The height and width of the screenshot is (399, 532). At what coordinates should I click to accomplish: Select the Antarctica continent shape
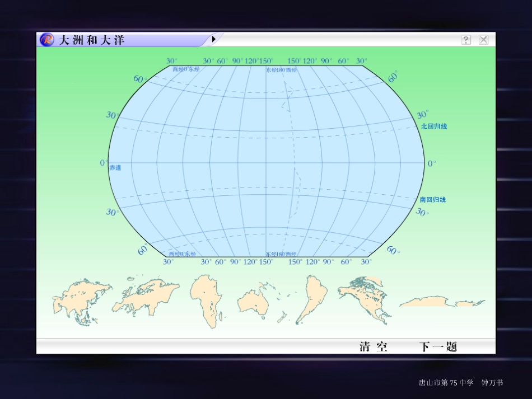442,302
